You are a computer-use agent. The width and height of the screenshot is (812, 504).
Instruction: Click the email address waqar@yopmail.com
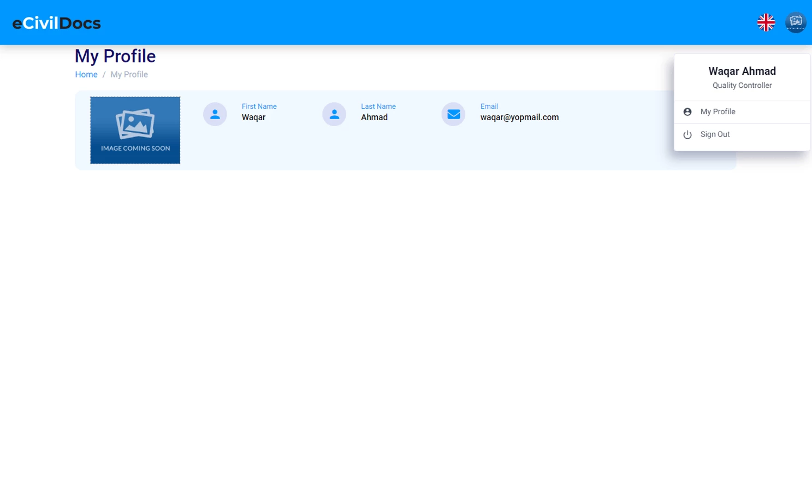pyautogui.click(x=519, y=117)
